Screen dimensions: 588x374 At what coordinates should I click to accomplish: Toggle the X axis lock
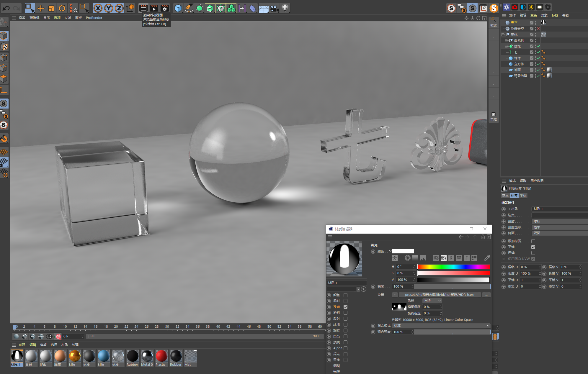pos(98,8)
